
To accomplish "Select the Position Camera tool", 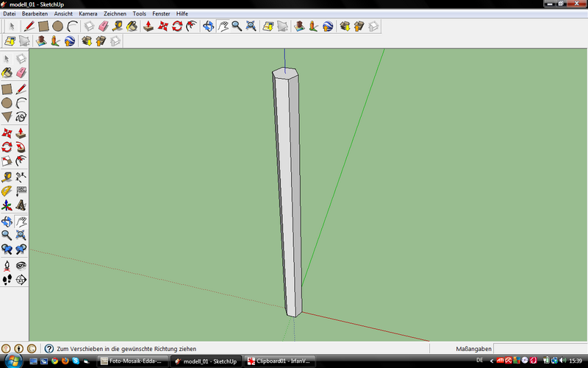I will [x=7, y=265].
